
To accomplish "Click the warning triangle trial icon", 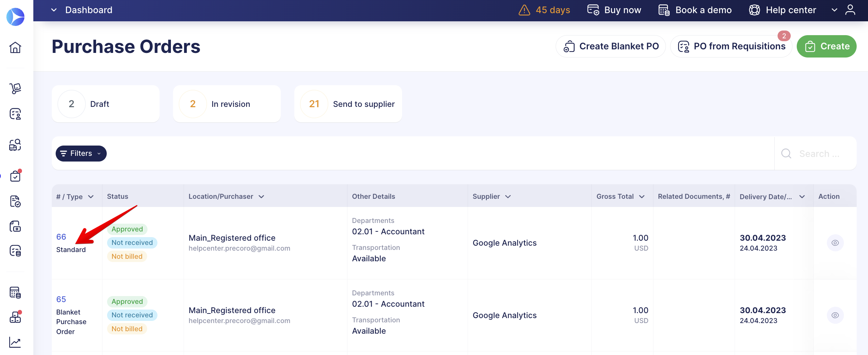I will (524, 10).
